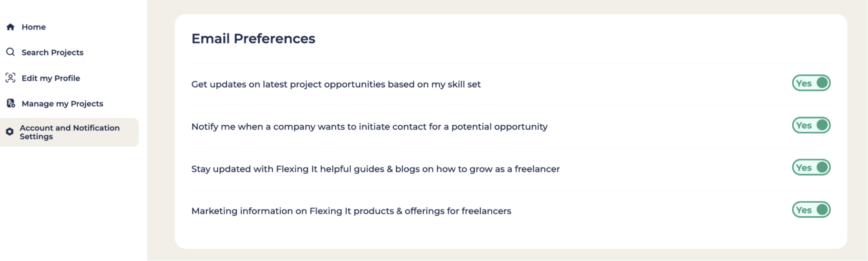Click the marketing information preference label
This screenshot has width=868, height=261.
(351, 211)
